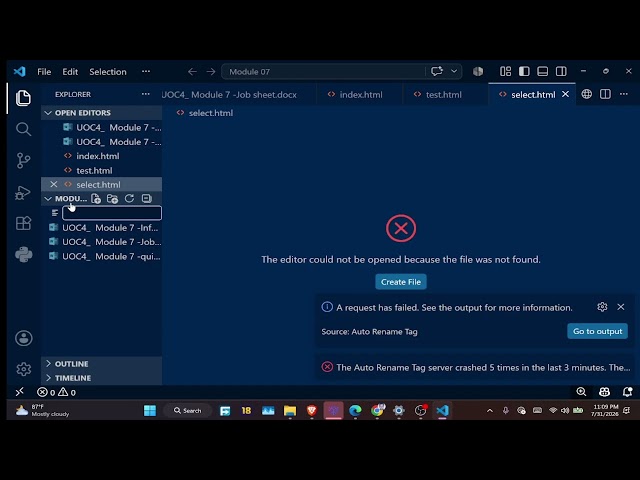Click the New File icon in explorer
The image size is (640, 480).
point(96,199)
